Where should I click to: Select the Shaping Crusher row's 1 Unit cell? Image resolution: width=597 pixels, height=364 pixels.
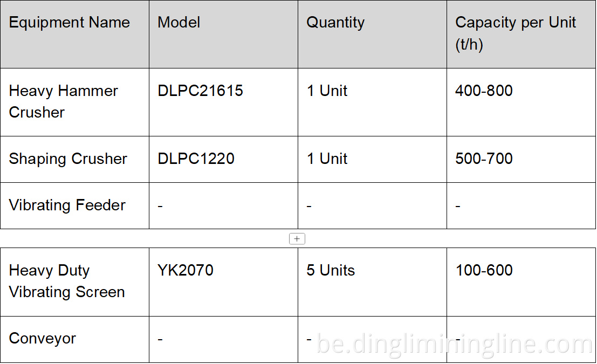point(372,159)
